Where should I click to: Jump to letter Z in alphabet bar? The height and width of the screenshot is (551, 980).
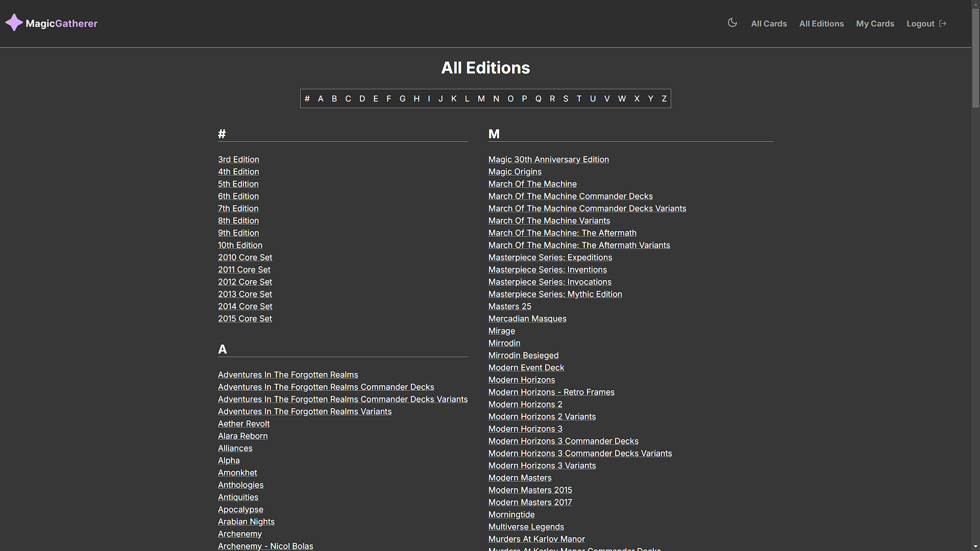(x=664, y=99)
